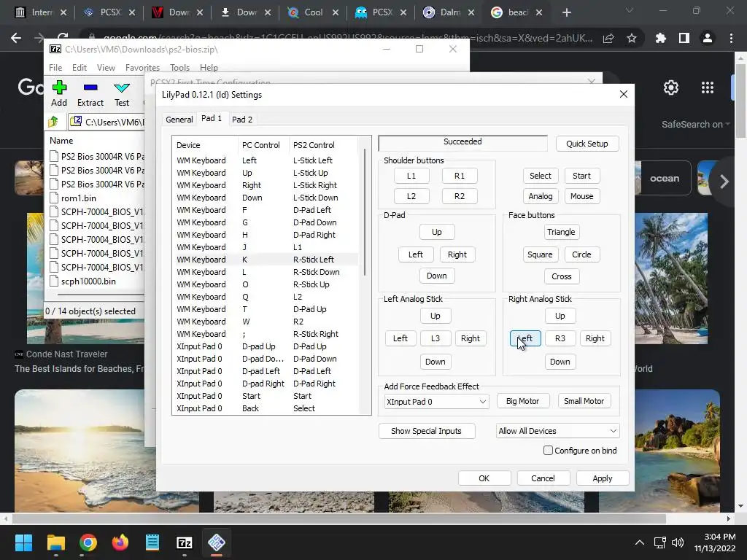Open Chrome three-dot menu
This screenshot has height=560, width=747.
click(731, 38)
